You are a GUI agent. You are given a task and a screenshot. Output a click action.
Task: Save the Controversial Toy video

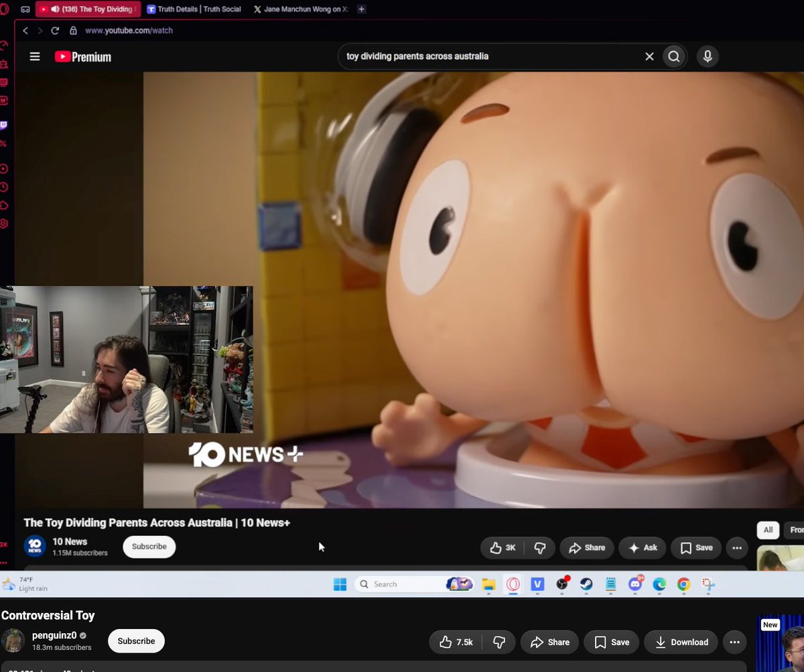(x=612, y=642)
